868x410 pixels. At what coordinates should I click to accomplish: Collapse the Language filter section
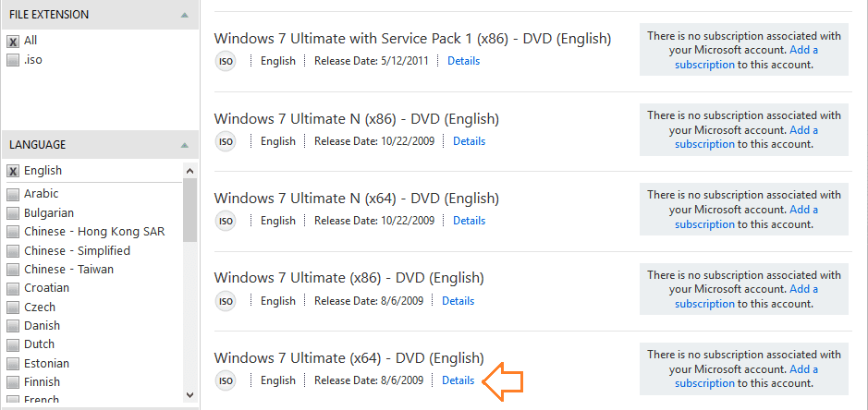click(x=185, y=145)
